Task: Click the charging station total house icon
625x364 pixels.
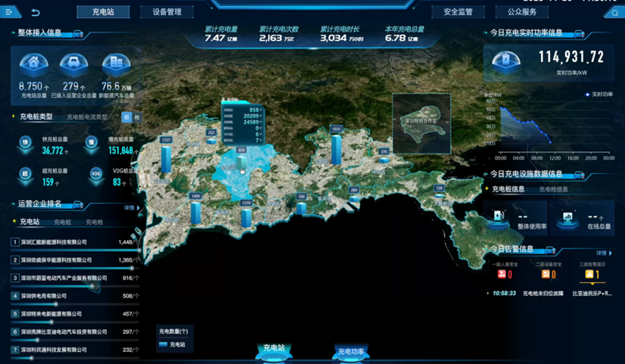Action: click(x=33, y=64)
